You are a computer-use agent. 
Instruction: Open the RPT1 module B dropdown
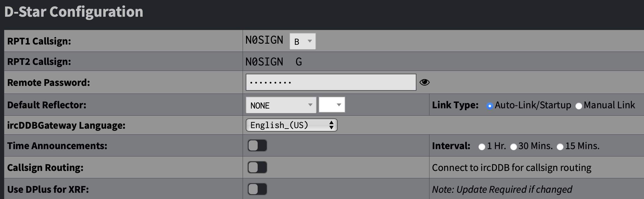point(302,41)
